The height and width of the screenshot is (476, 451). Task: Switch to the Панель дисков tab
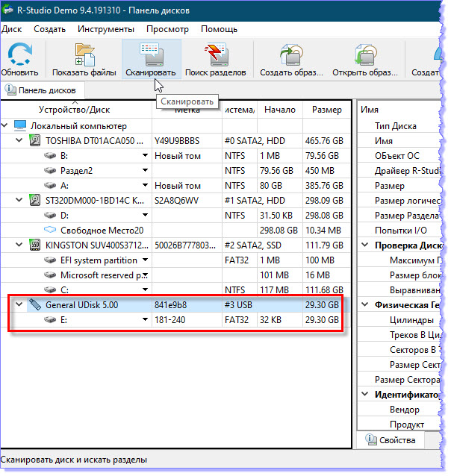[x=42, y=91]
